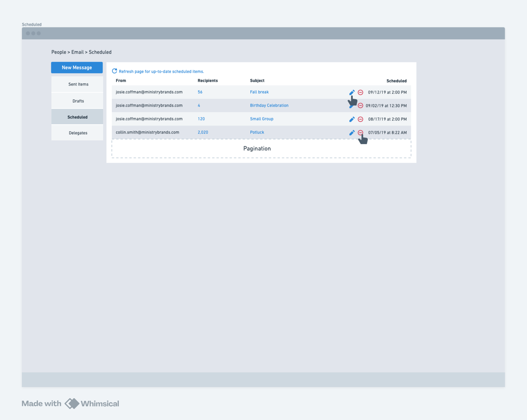
Task: Select the 07/05/19 at 8:22 AM date
Action: tap(387, 133)
